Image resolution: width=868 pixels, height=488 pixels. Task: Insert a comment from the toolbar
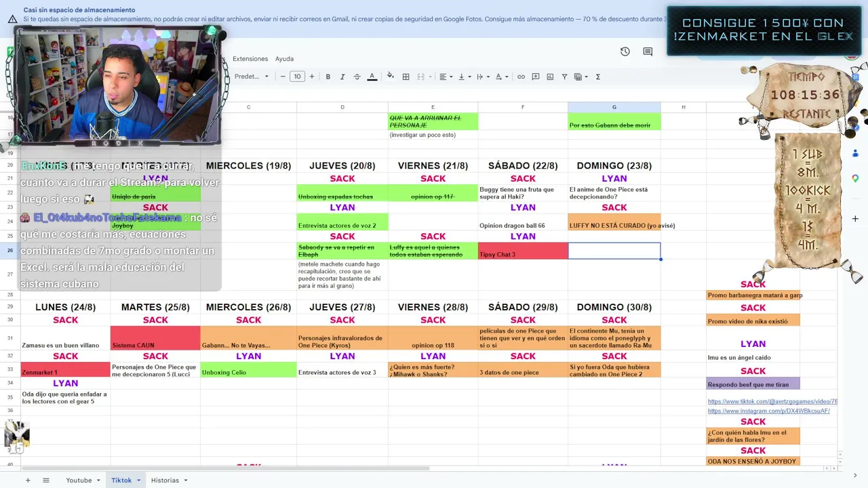(536, 77)
